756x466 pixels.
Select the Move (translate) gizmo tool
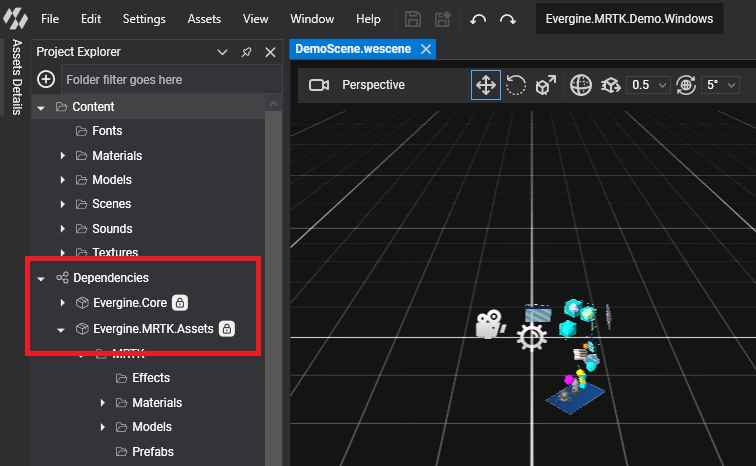click(x=486, y=85)
